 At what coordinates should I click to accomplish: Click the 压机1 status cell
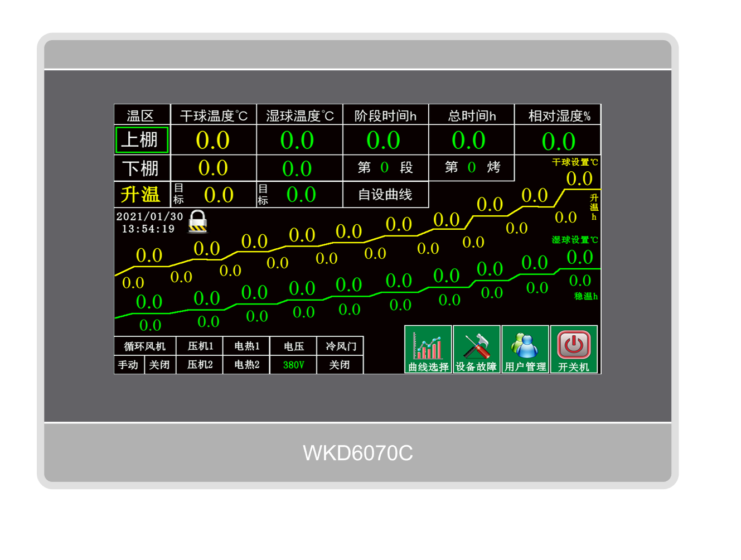point(200,346)
